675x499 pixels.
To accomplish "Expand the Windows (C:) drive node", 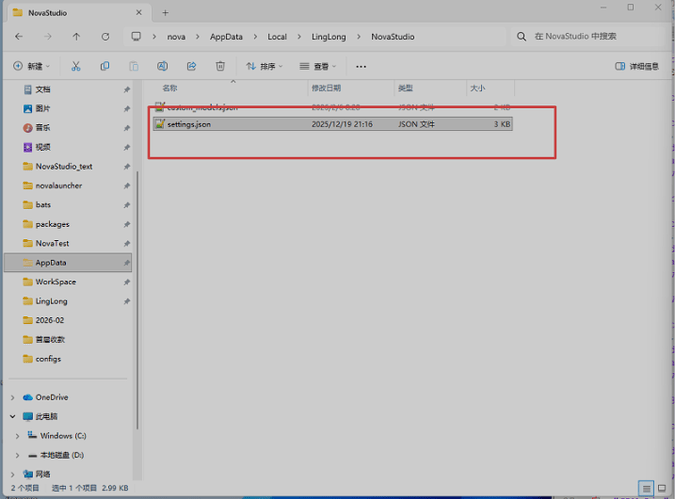I will pos(17,436).
